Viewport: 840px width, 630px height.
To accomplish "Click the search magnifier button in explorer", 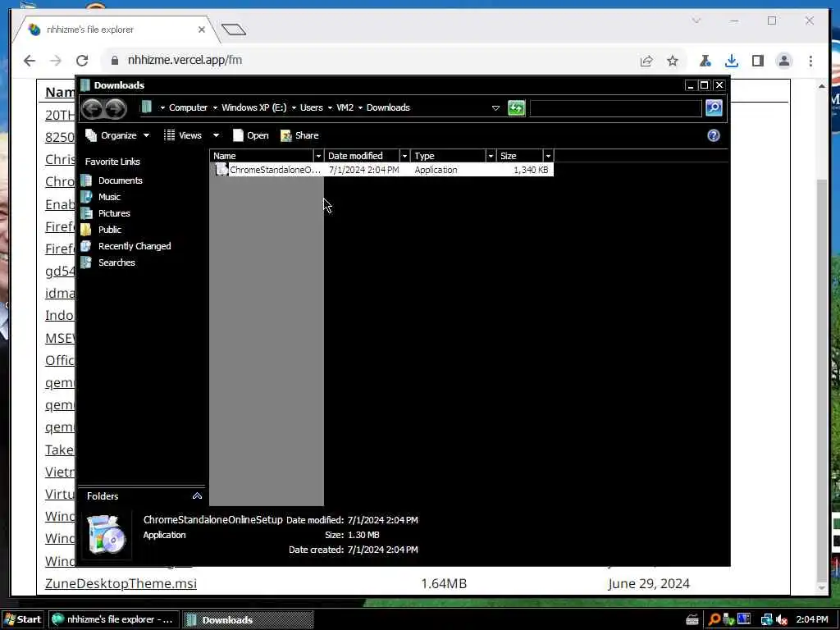I will (x=714, y=108).
